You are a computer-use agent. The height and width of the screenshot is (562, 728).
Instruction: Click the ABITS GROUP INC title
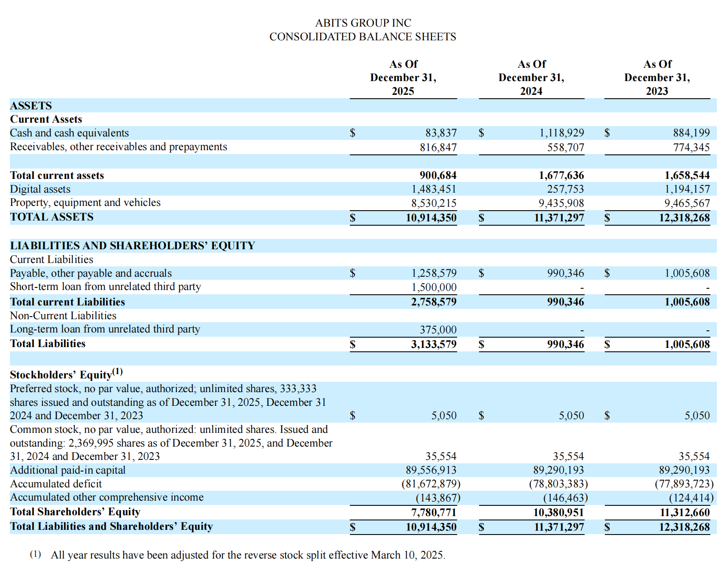(363, 23)
